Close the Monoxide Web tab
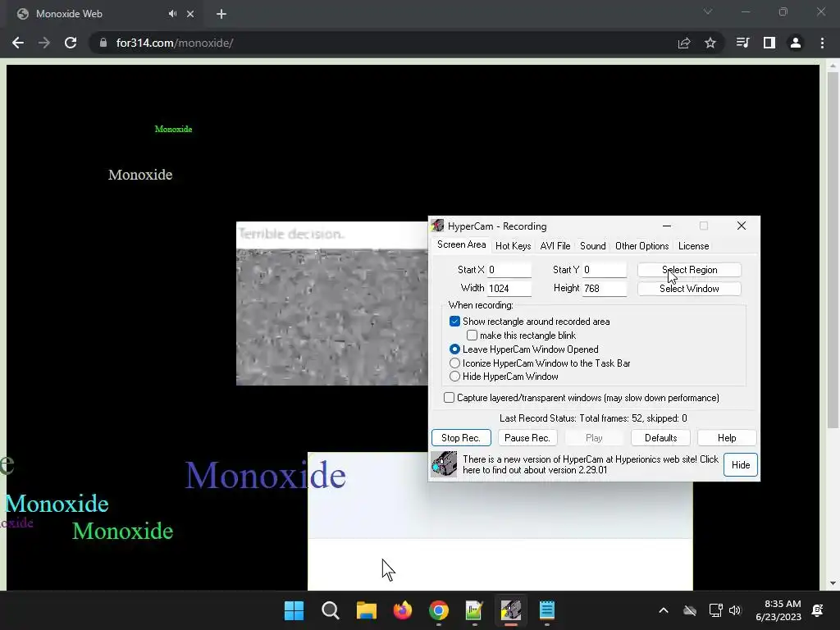The height and width of the screenshot is (630, 840). click(x=190, y=14)
